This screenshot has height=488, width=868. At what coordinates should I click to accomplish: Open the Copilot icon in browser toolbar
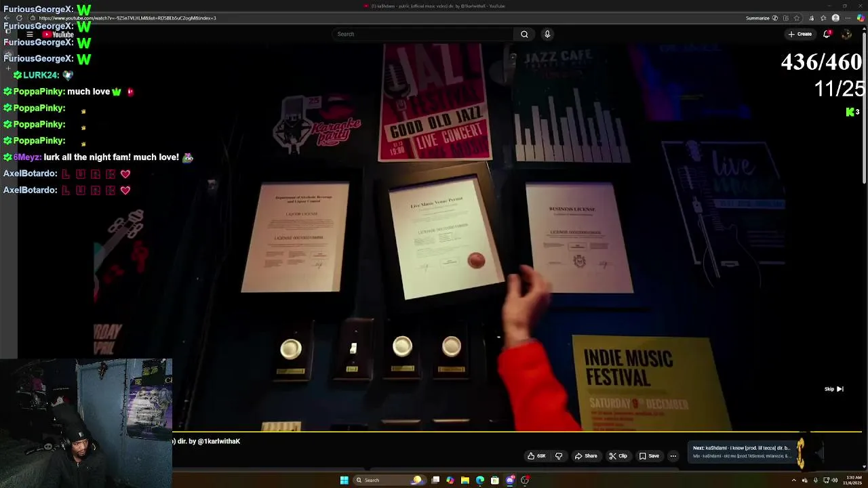click(x=861, y=18)
